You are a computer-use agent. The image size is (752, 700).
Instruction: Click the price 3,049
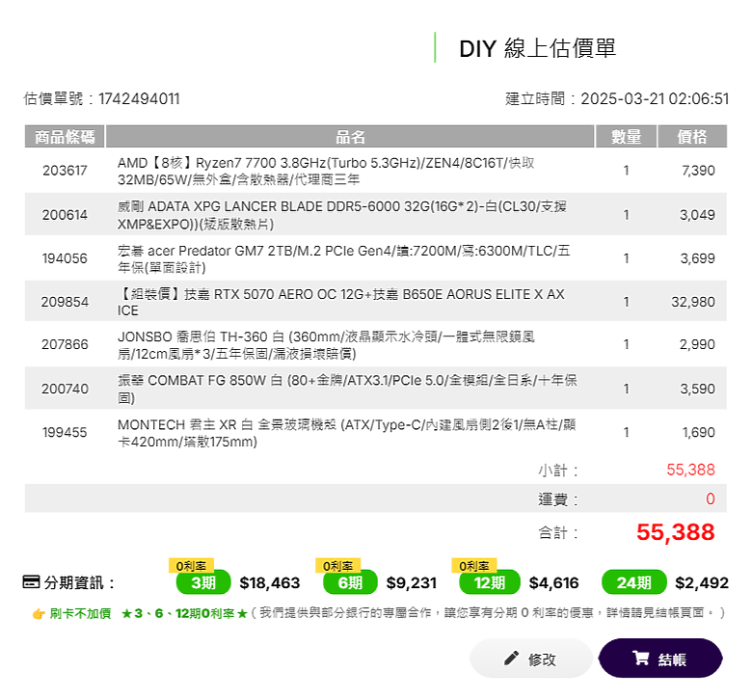pos(697,214)
